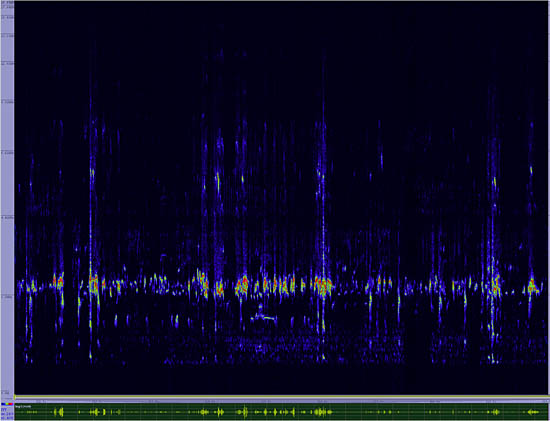Click the green waveform overview strip
Screen dimensions: 550x421
tap(282, 412)
